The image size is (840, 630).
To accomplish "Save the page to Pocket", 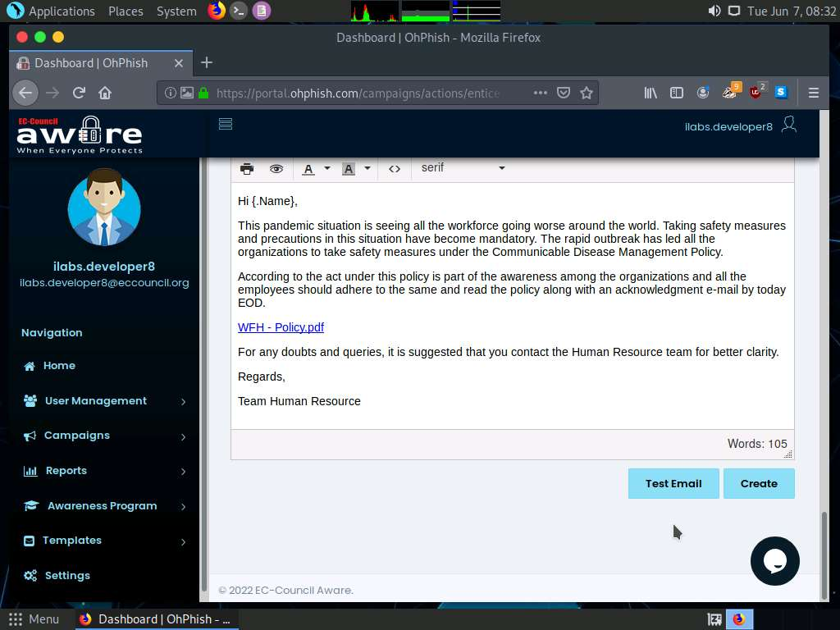I will pos(563,93).
